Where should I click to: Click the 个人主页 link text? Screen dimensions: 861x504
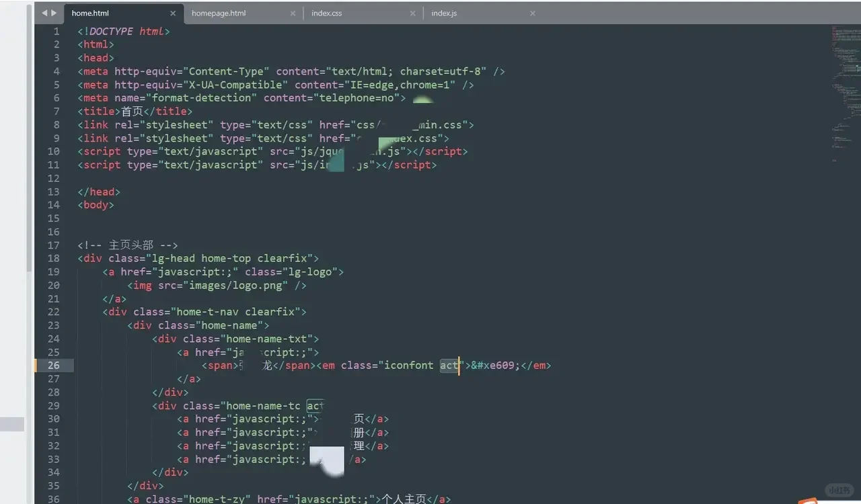(404, 499)
